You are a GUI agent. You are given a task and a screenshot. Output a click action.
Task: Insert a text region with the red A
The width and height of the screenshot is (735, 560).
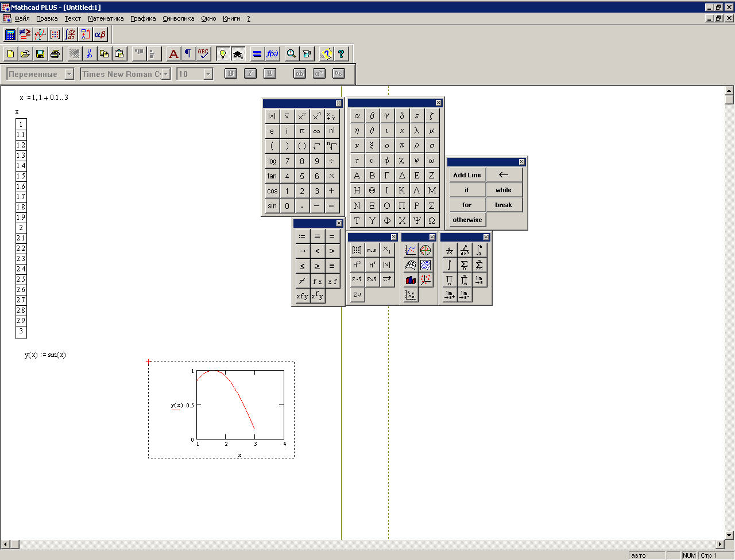(x=173, y=54)
